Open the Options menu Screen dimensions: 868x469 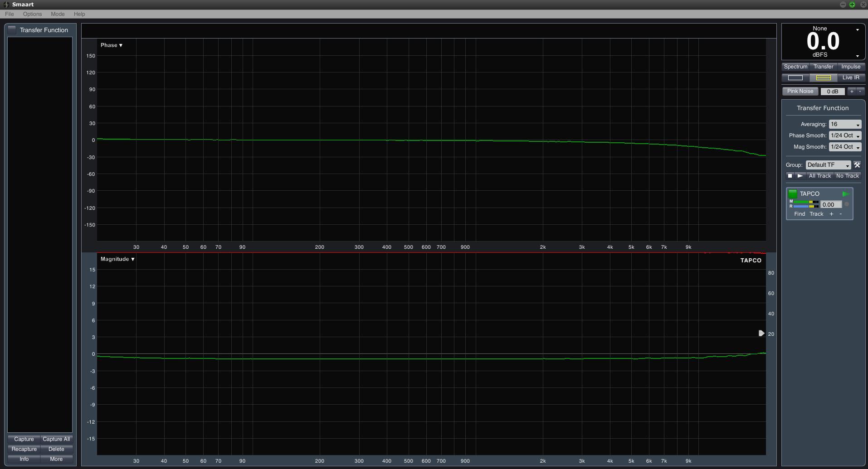(x=32, y=14)
